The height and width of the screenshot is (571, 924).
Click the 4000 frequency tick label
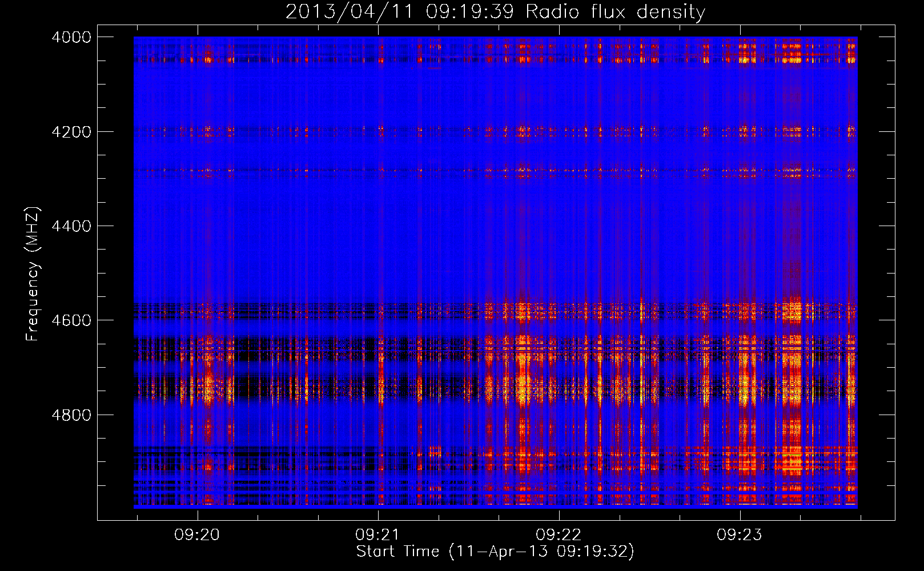pyautogui.click(x=71, y=37)
